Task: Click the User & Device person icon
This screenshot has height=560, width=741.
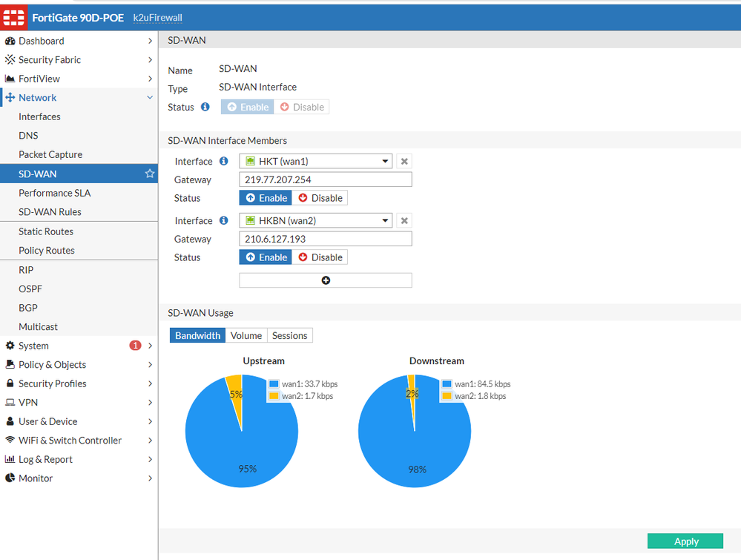Action: pos(10,421)
